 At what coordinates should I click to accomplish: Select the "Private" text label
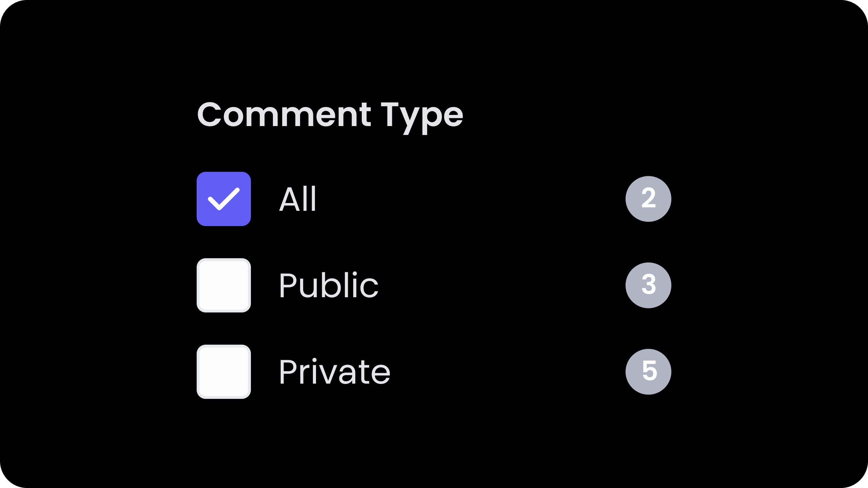click(335, 372)
